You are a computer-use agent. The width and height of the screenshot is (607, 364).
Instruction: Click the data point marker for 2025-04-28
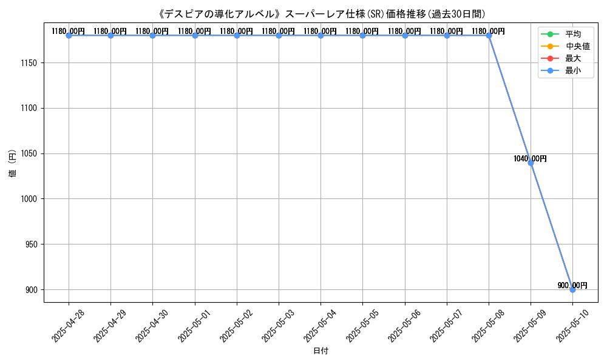(69, 36)
